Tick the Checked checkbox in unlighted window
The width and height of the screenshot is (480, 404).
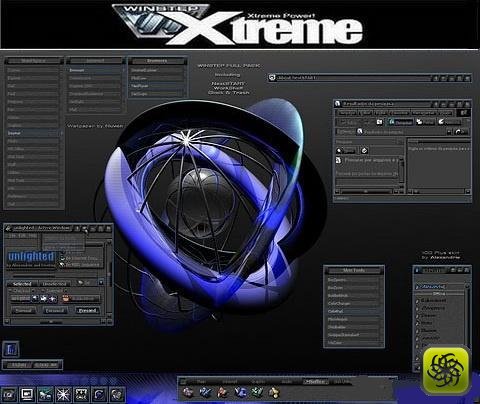pos(10,291)
